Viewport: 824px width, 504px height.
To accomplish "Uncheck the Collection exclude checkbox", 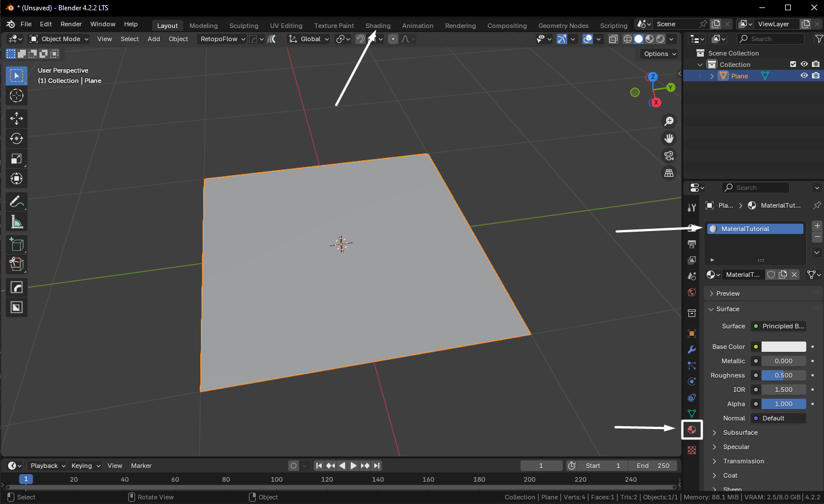I will pos(793,64).
